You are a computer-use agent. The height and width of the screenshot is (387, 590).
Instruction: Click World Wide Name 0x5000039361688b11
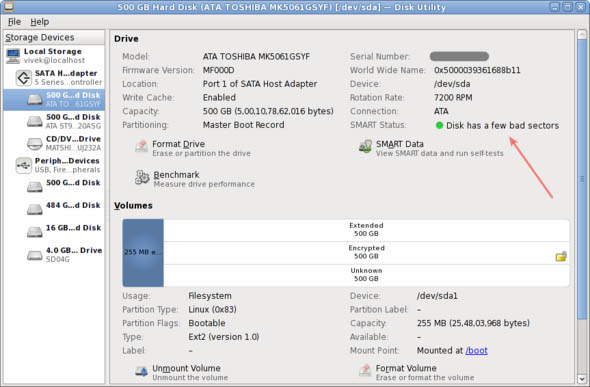coord(477,70)
